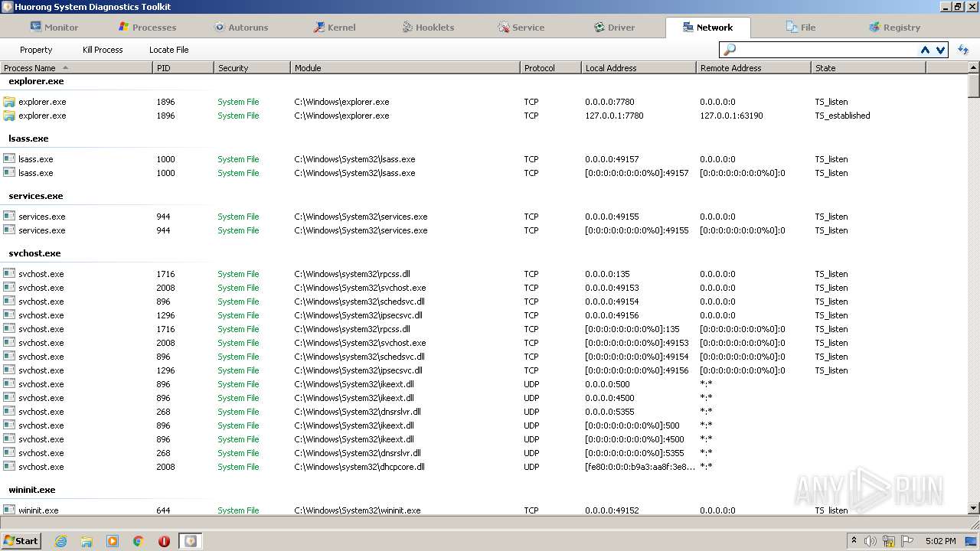Screen dimensions: 980x551
Task: Sort by Module column header
Action: coord(405,68)
